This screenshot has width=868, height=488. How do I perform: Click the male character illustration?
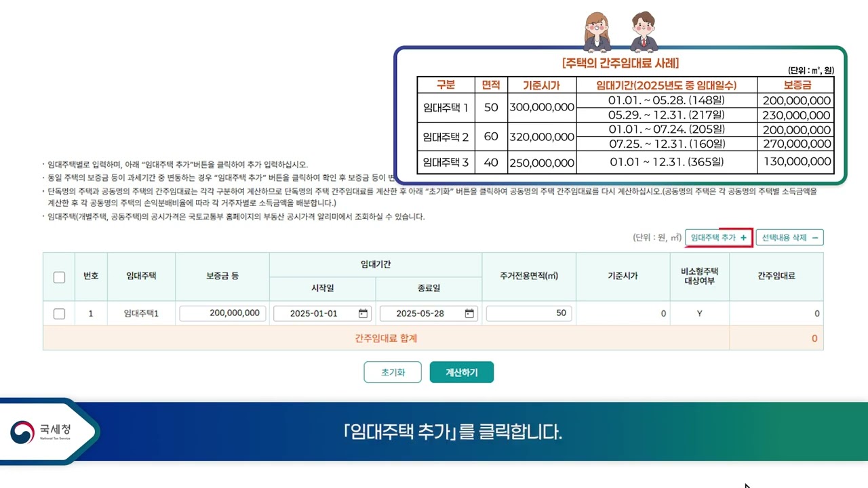tap(643, 32)
